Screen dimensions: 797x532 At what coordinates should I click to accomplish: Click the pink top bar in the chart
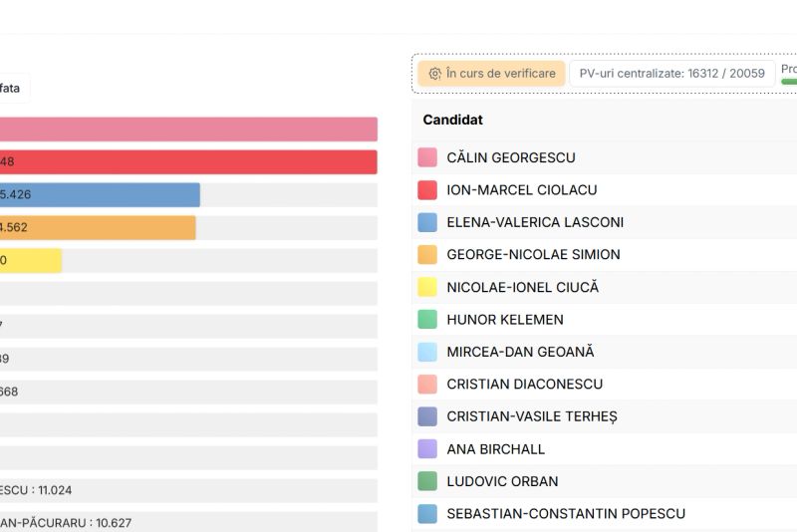coord(188,130)
